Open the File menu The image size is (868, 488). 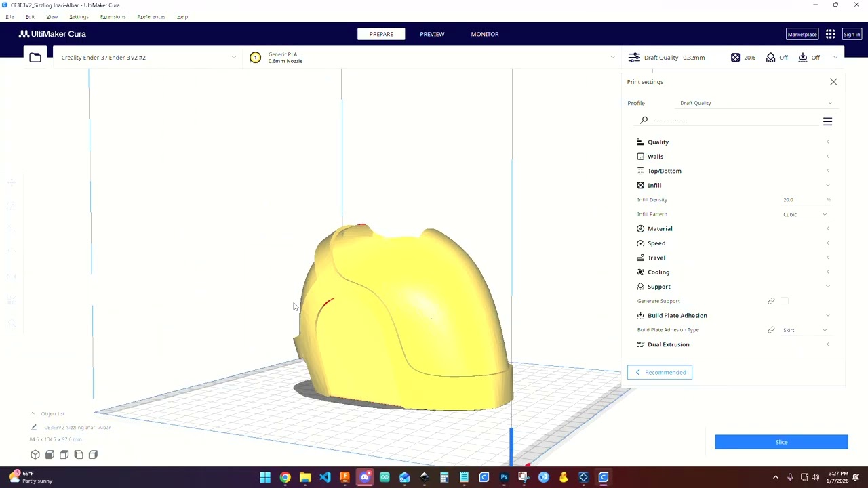[9, 16]
